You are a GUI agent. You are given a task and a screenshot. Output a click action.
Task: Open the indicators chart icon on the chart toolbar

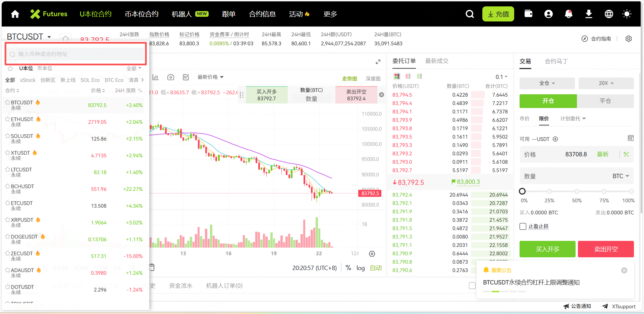[x=155, y=77]
